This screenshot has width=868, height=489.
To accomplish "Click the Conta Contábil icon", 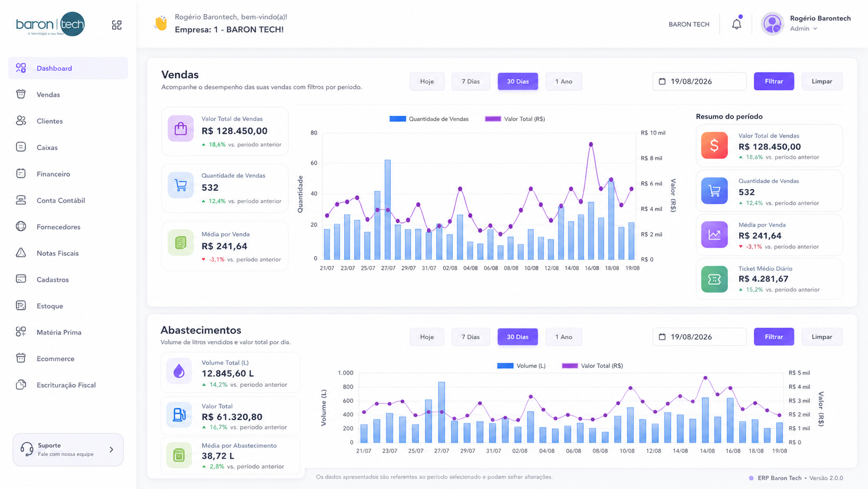I will tap(21, 200).
